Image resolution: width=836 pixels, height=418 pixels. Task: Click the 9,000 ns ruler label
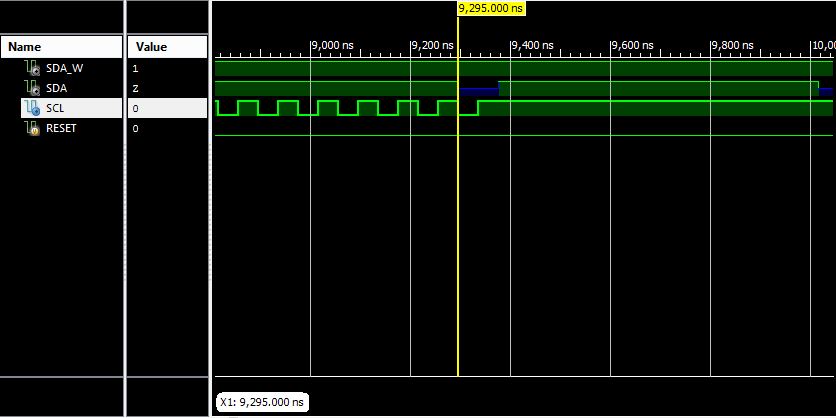click(333, 45)
